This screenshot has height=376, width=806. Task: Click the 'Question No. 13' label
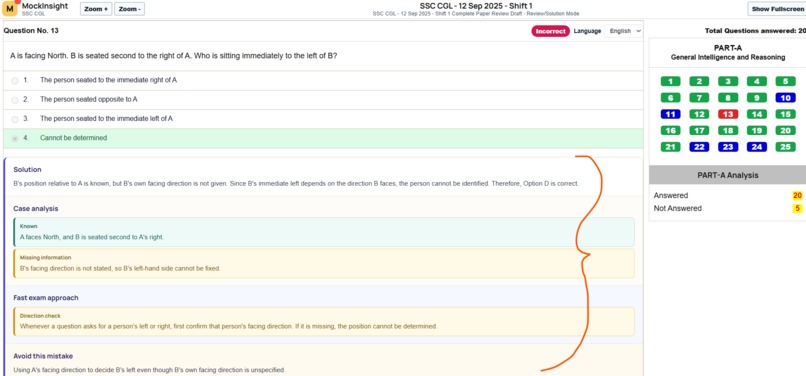point(31,31)
